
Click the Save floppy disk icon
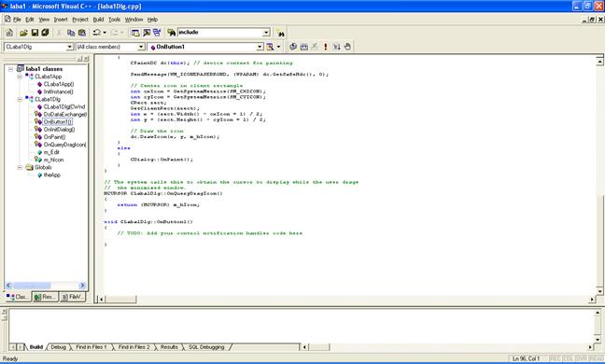[x=35, y=34]
